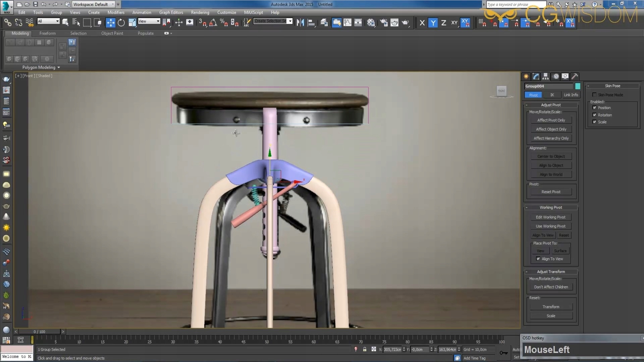Toggle the Align To View checkbox
This screenshot has height=362, width=644.
538,259
